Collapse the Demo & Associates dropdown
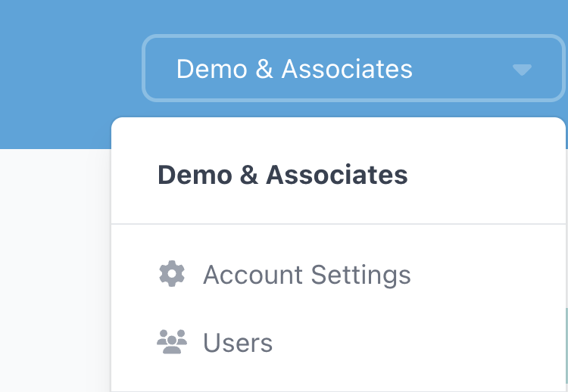 (353, 68)
